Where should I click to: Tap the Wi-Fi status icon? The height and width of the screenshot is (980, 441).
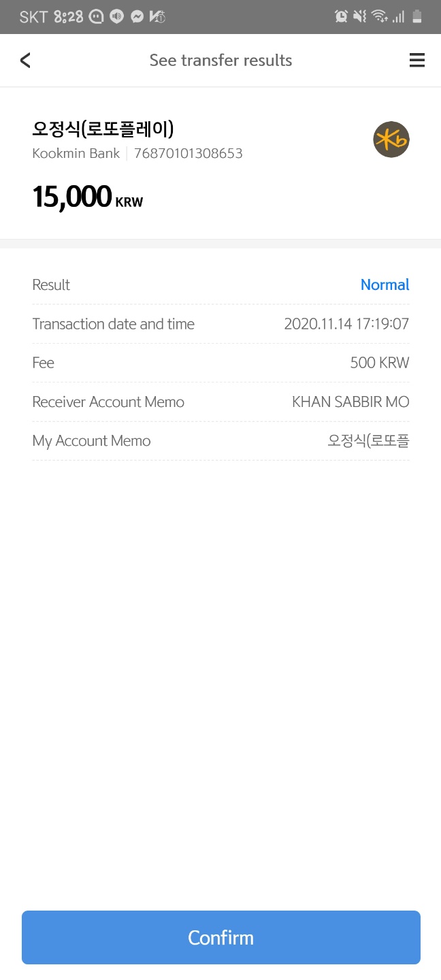point(380,16)
